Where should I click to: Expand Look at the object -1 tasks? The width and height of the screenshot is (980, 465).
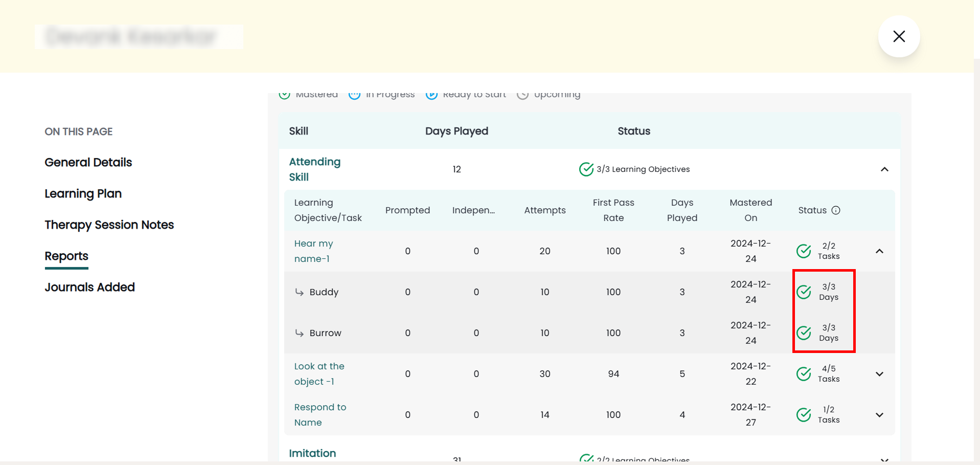[x=879, y=374]
